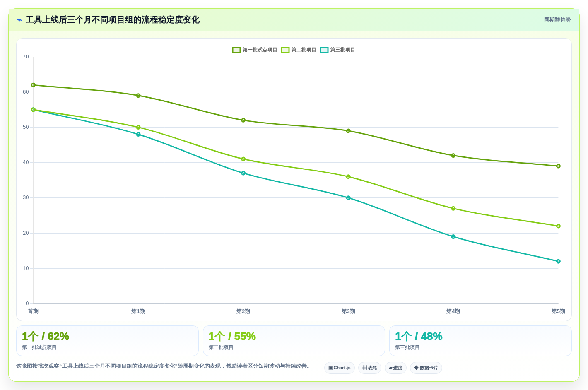
Task: Click the 30 y-axis tick label
Action: (26, 197)
